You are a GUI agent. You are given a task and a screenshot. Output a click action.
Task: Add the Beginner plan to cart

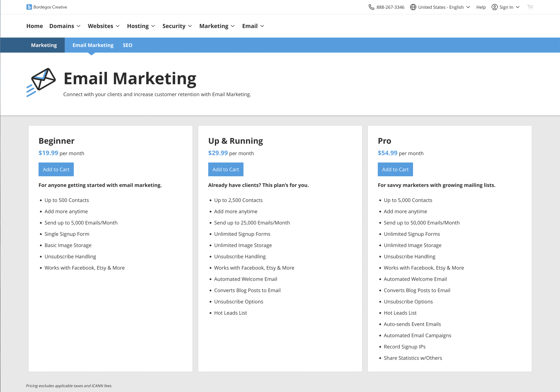tap(56, 169)
